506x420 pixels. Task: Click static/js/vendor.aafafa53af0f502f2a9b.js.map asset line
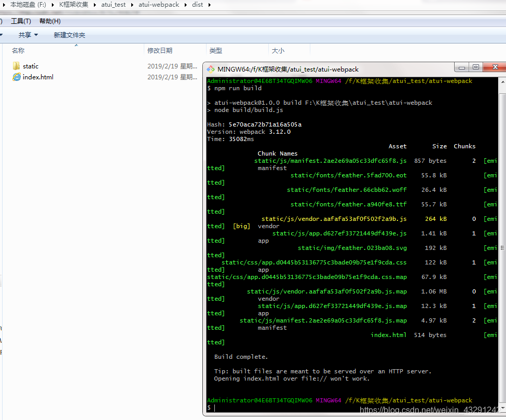click(x=327, y=291)
